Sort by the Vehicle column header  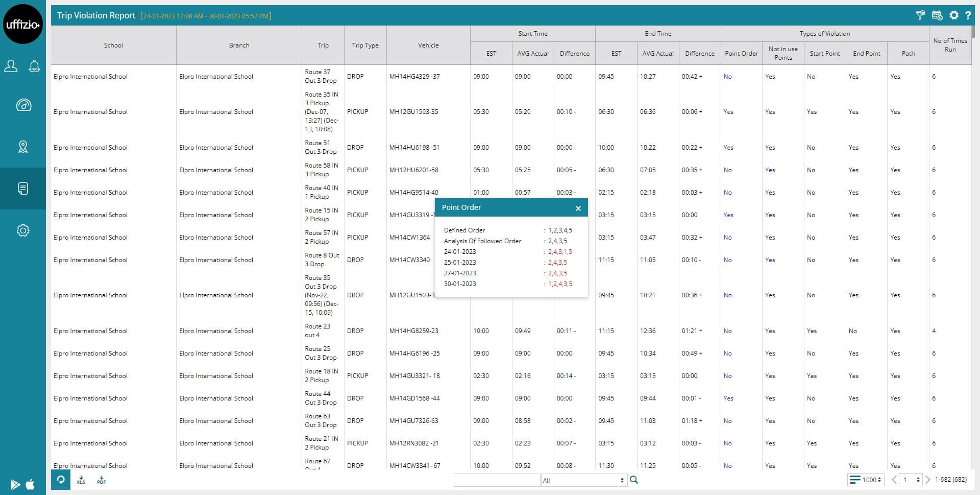428,45
